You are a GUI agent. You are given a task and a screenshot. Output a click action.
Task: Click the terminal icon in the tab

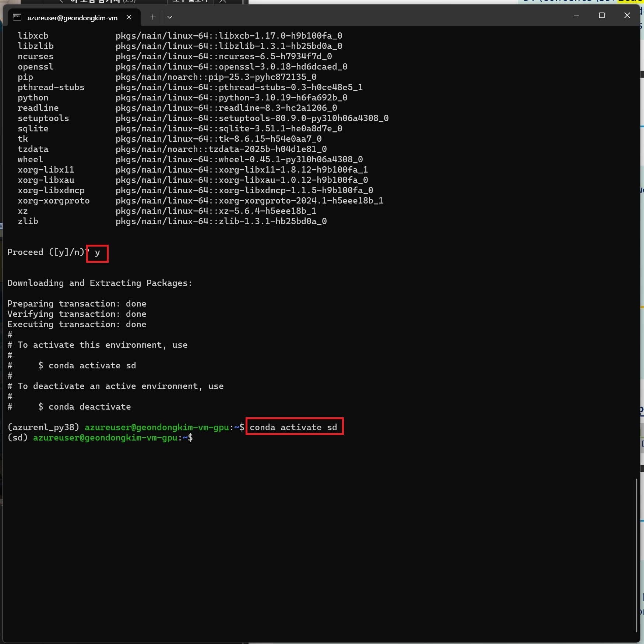17,17
